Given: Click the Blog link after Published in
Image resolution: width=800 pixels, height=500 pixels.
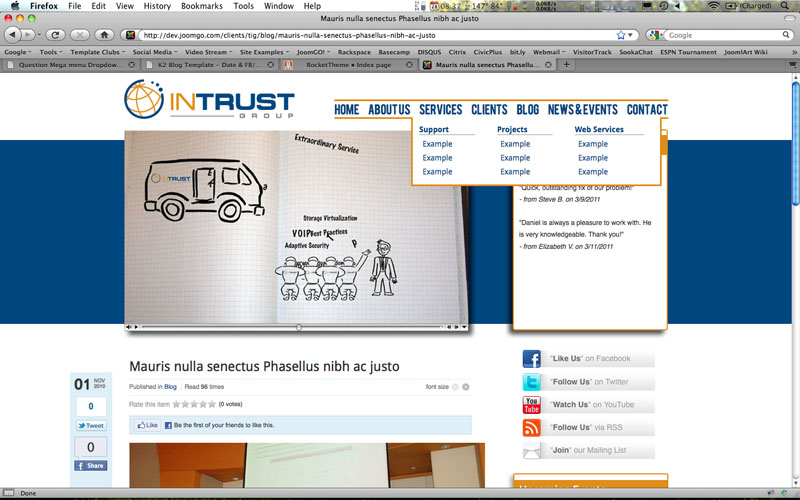Looking at the screenshot, I should click(x=170, y=387).
